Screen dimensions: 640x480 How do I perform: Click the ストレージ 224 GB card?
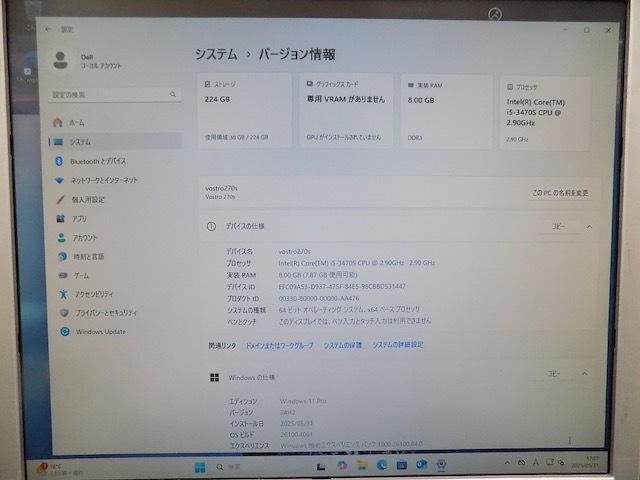(244, 110)
